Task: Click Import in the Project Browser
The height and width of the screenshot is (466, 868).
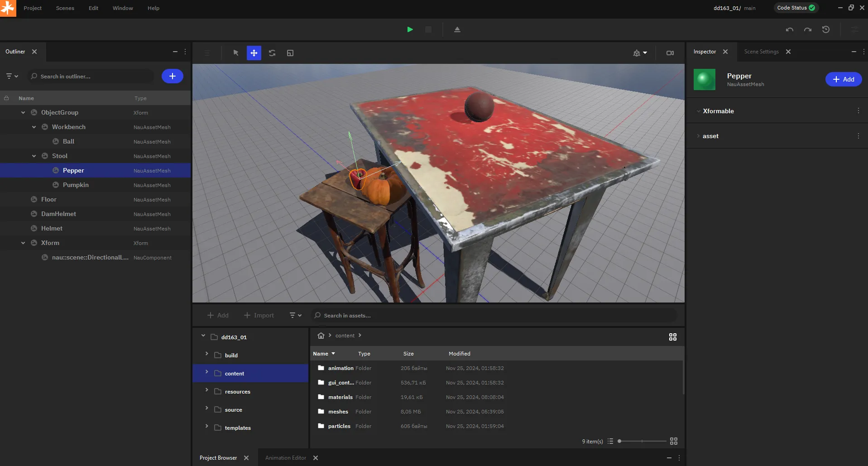Action: coord(259,315)
